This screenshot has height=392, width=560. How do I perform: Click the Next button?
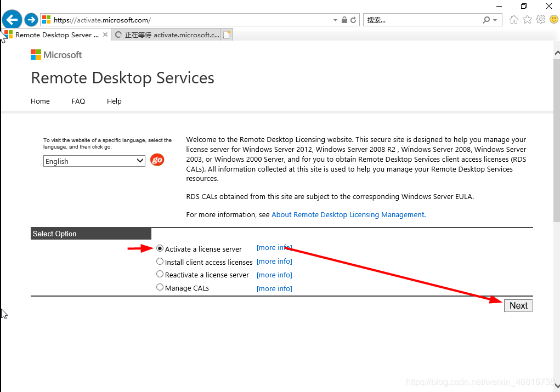click(518, 306)
